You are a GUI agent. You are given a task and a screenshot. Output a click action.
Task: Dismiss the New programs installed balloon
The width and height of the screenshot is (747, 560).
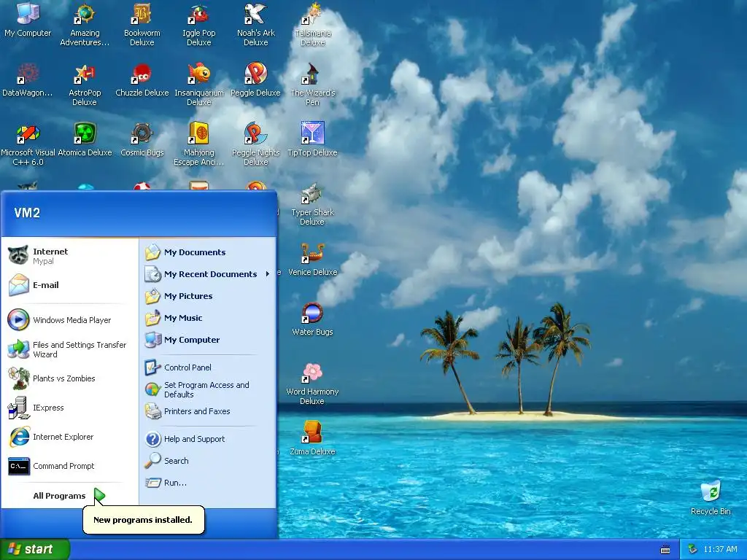[x=143, y=519]
